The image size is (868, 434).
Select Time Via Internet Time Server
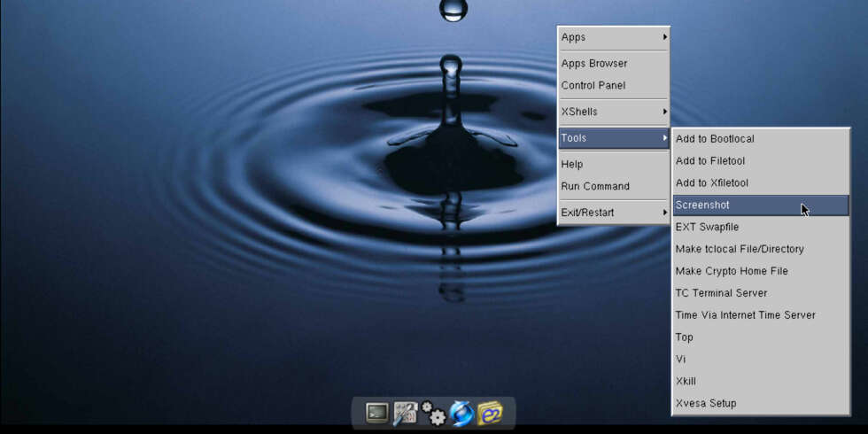click(x=761, y=315)
